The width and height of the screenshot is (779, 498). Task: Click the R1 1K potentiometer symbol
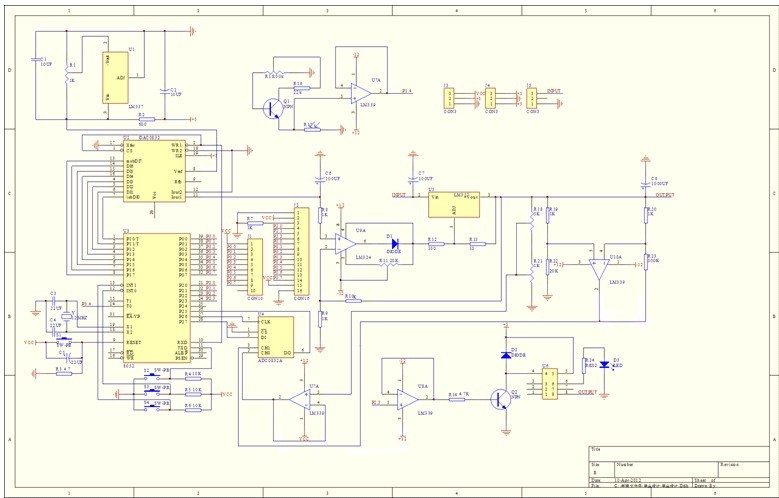pyautogui.click(x=67, y=76)
